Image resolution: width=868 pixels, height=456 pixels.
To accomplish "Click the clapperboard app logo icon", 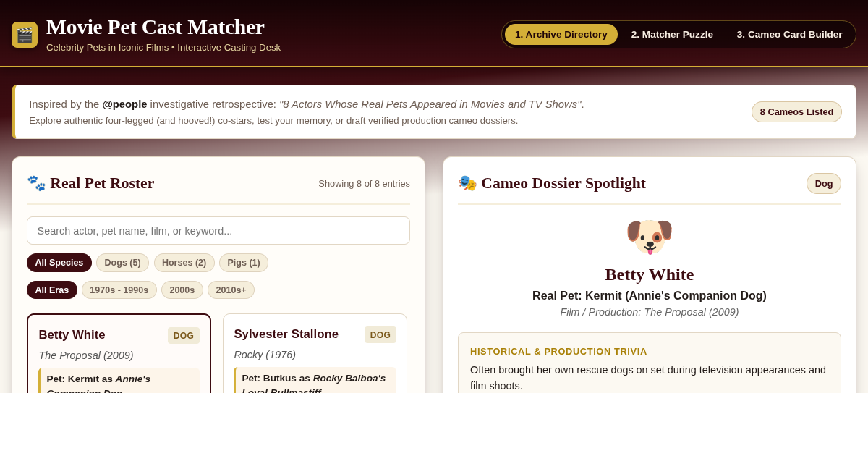I will 25,35.
